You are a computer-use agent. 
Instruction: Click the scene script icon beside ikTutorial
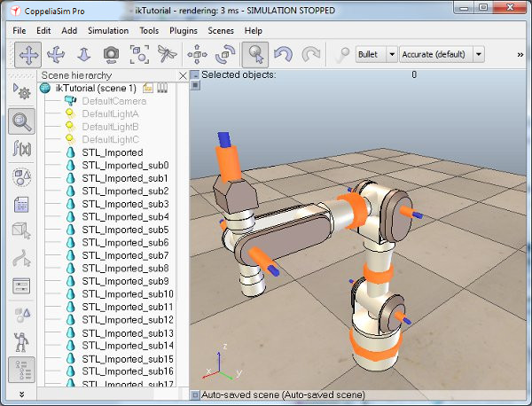[x=148, y=88]
